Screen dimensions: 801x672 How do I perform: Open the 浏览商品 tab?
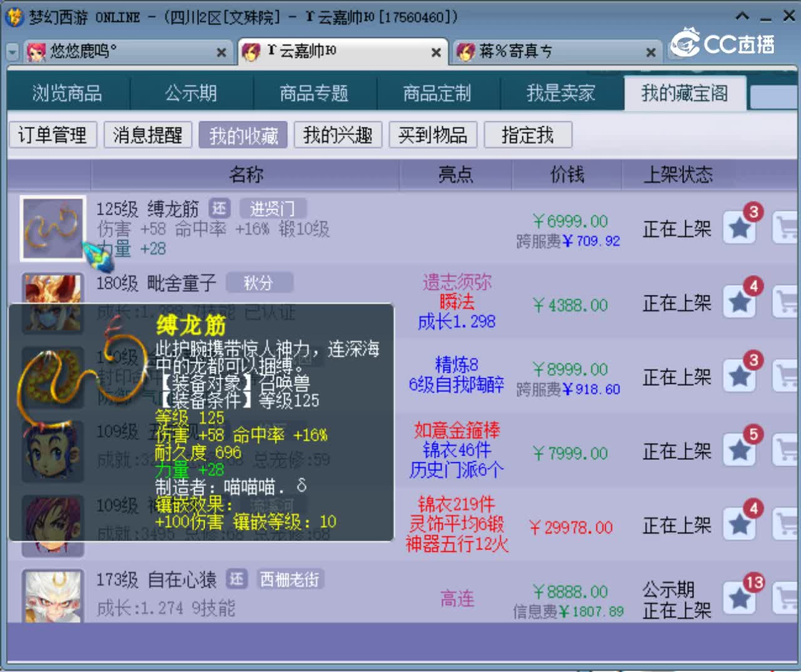[68, 94]
